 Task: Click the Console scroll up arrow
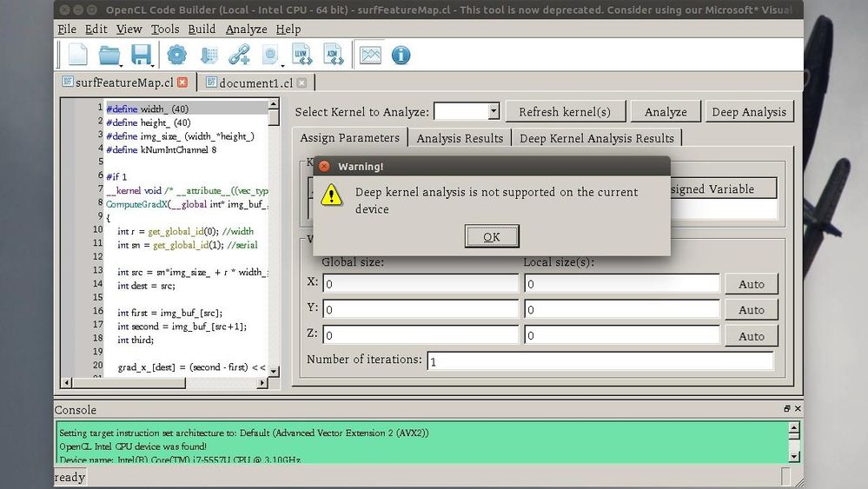(x=794, y=428)
